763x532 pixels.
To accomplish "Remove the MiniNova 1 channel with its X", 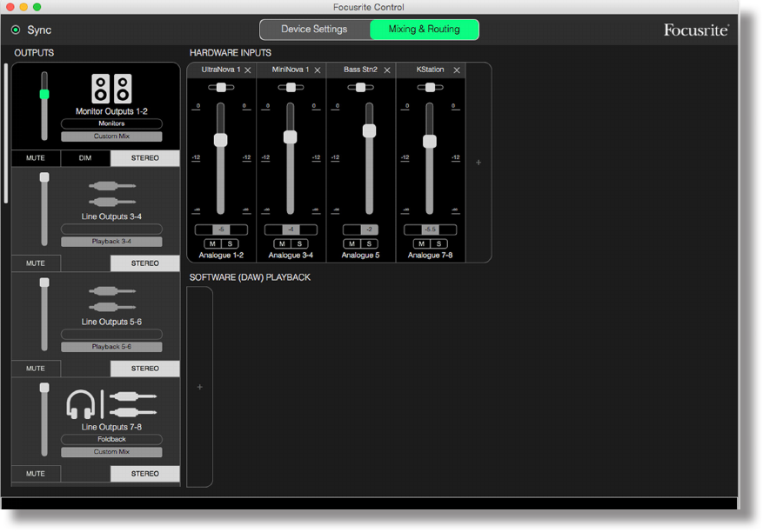I will pyautogui.click(x=318, y=70).
